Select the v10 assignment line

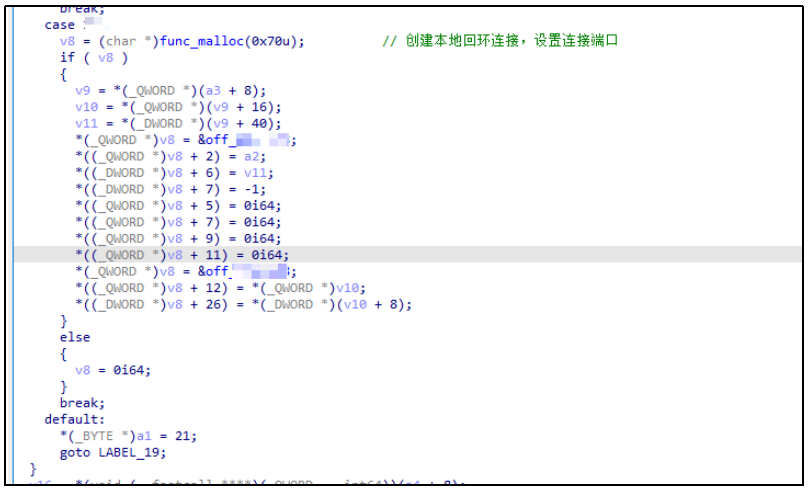pos(178,107)
